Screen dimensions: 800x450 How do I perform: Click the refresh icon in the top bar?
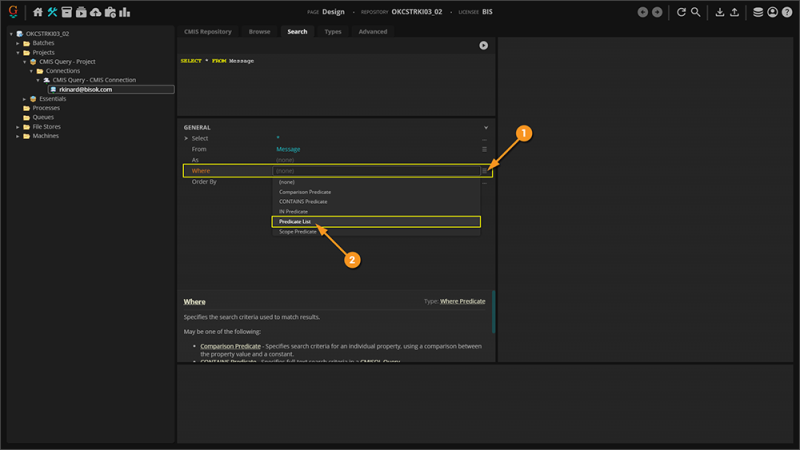tap(682, 12)
